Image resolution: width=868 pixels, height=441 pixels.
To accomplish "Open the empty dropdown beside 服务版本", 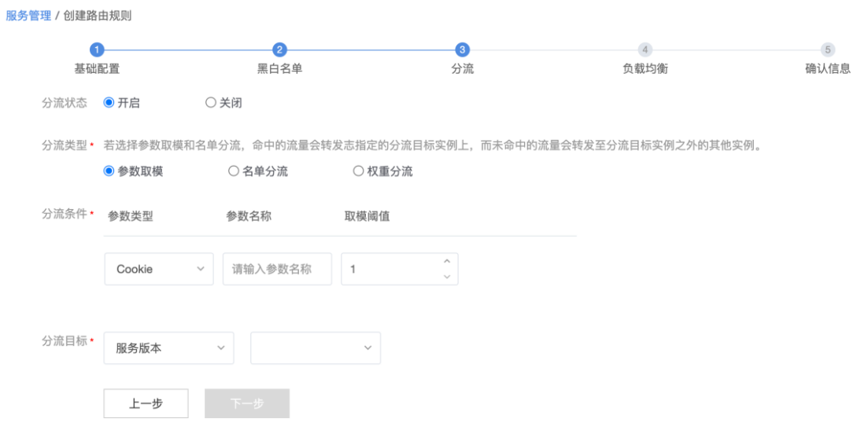I will click(315, 348).
